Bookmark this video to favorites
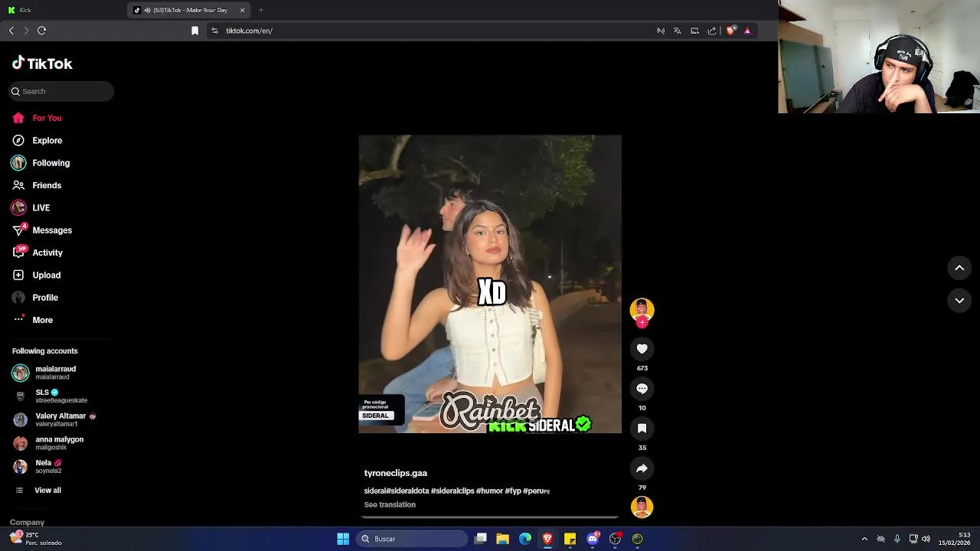The width and height of the screenshot is (980, 551). click(x=642, y=429)
